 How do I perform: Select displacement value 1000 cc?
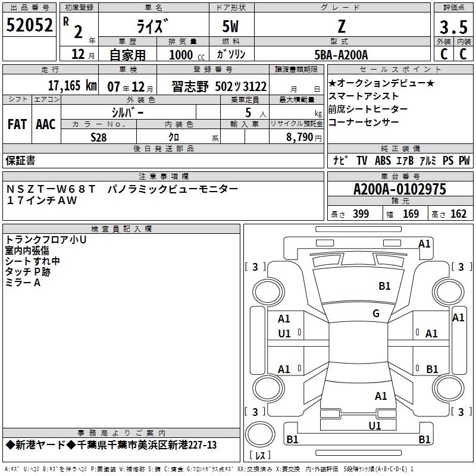tap(187, 55)
